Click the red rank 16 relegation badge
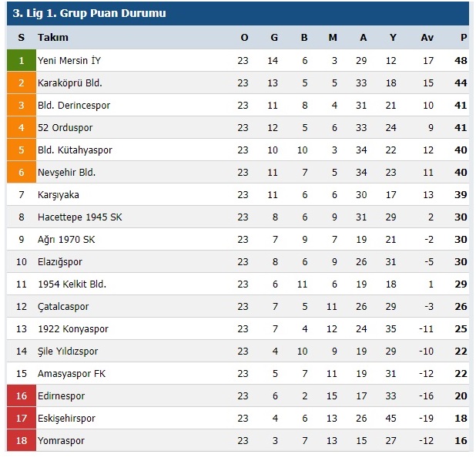476x461 pixels. [x=21, y=395]
